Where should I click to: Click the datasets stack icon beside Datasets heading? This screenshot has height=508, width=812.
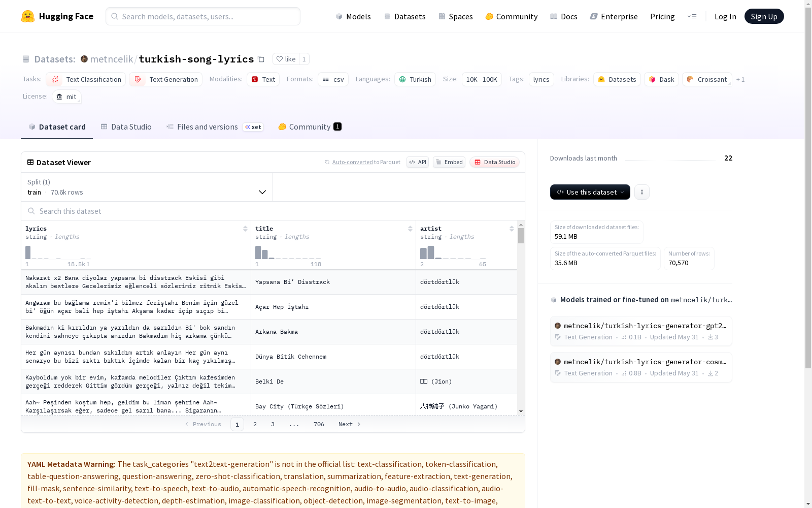(26, 59)
